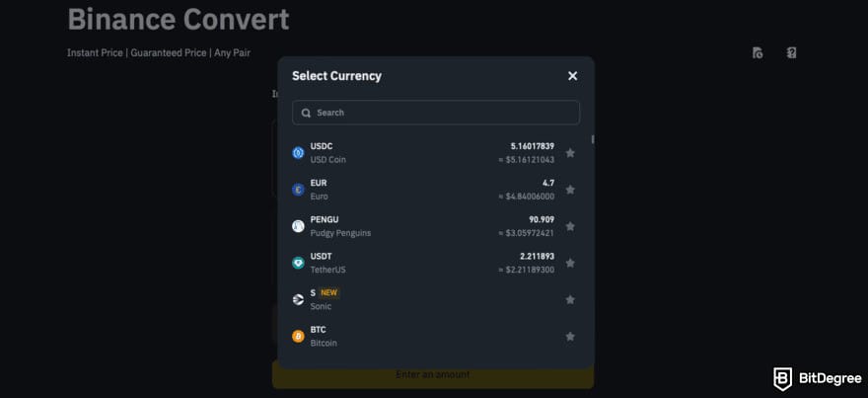Open the order history icon
The image size is (868, 398).
click(758, 53)
